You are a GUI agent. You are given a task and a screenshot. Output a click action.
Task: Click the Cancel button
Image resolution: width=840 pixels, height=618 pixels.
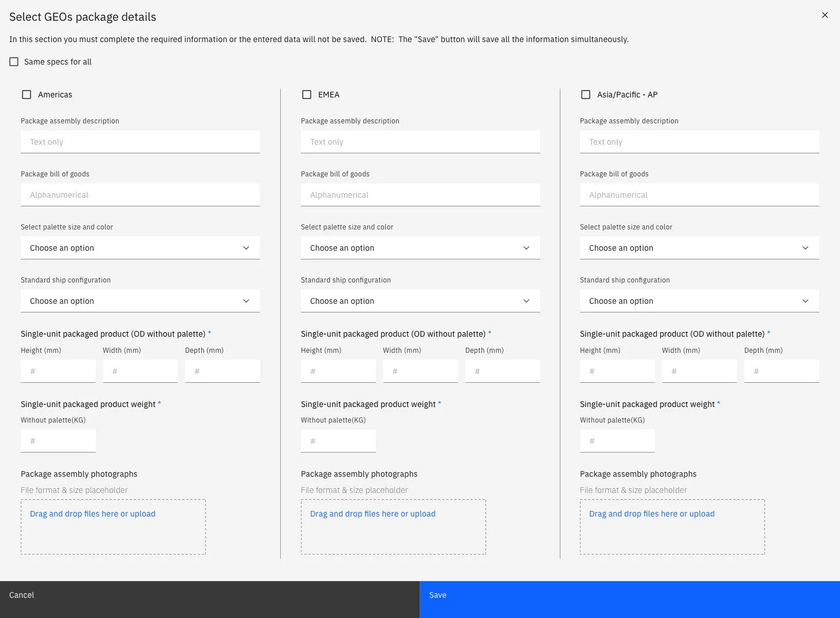coord(210,600)
